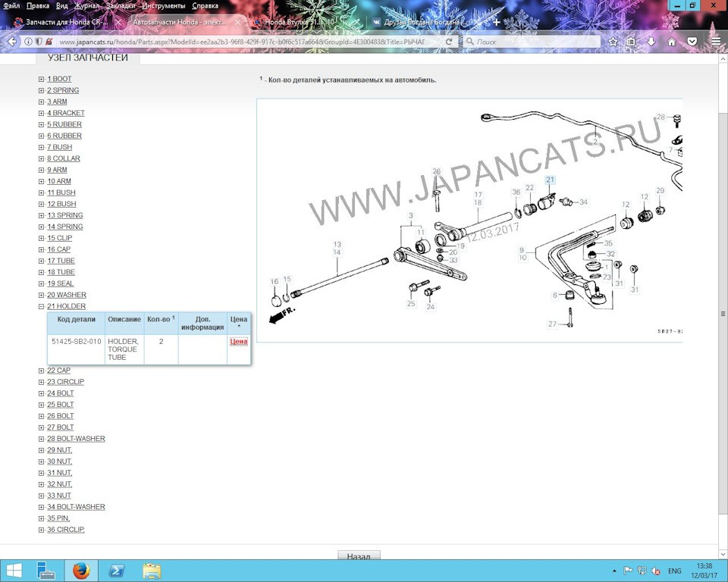Click the site information icon in address bar
The image size is (728, 582).
click(28, 42)
